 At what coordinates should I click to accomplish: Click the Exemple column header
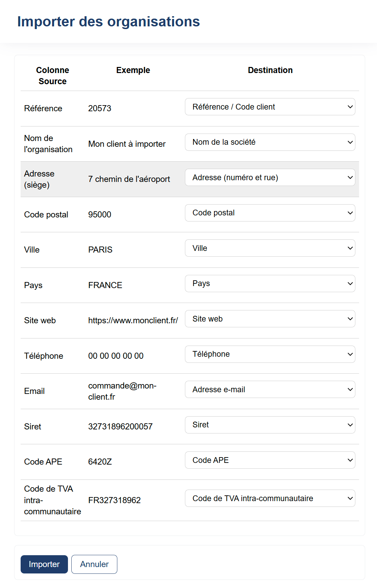pos(133,70)
